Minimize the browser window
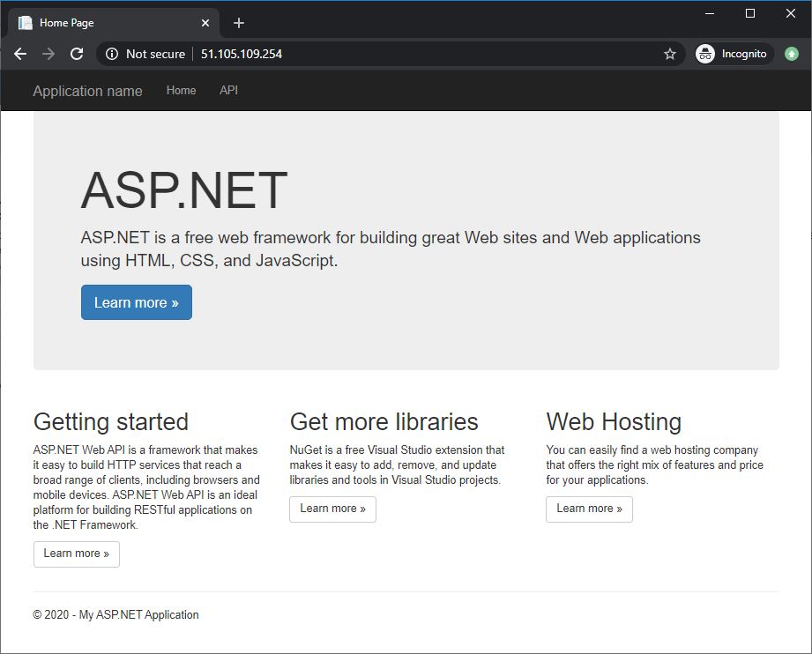The image size is (812, 654). pos(710,13)
